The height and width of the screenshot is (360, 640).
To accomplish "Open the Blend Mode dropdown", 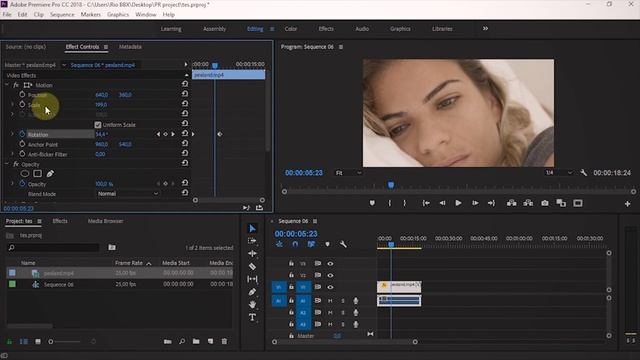I will pyautogui.click(x=128, y=193).
